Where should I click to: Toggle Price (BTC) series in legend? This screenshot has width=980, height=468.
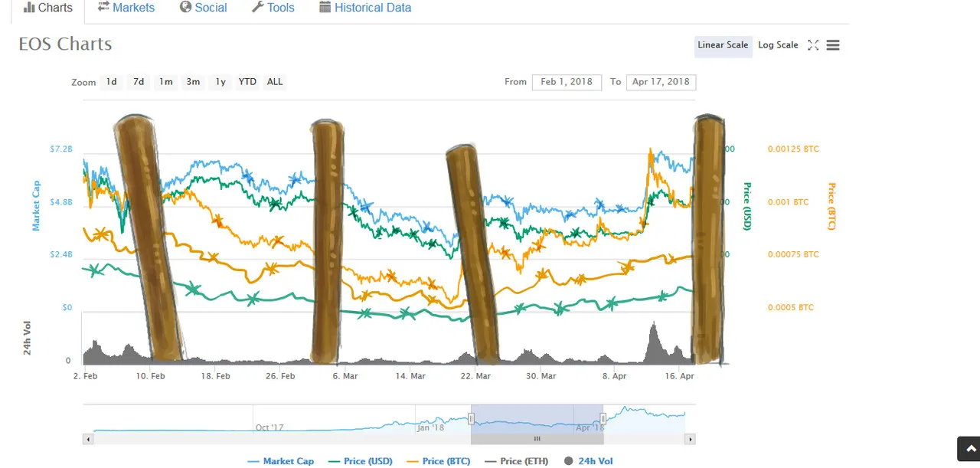click(439, 461)
